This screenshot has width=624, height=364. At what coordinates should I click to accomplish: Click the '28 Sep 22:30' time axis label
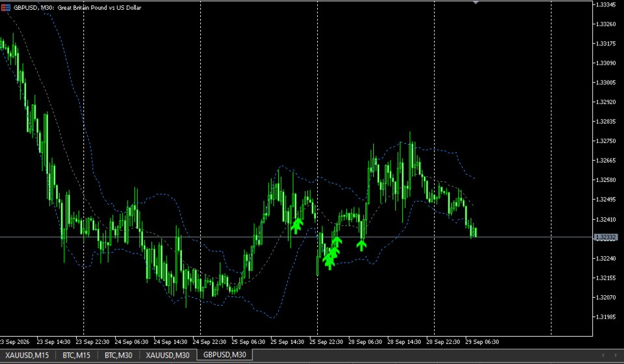click(443, 342)
